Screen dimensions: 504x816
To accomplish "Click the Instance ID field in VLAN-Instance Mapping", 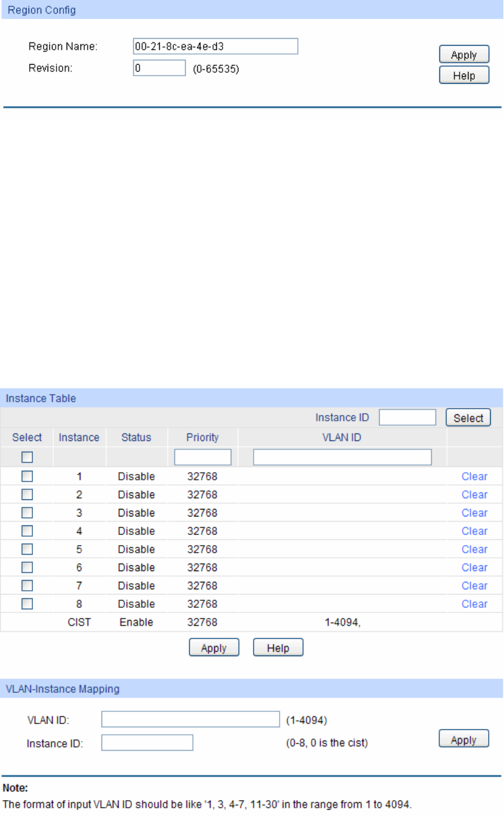I will click(147, 742).
